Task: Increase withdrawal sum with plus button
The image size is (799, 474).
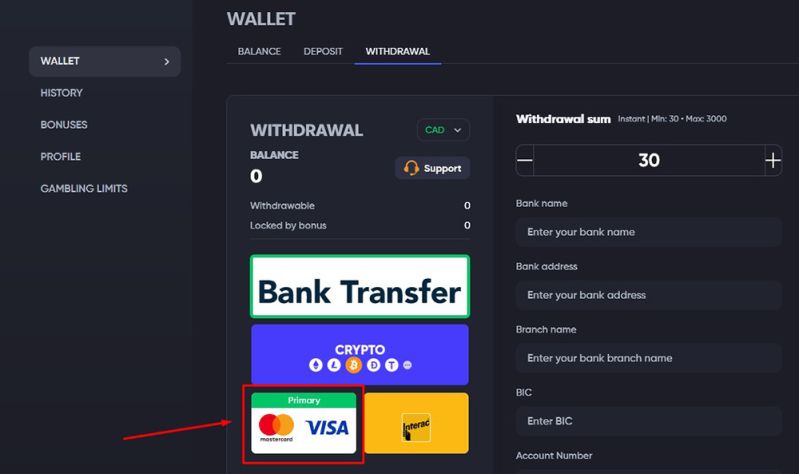Action: pos(773,161)
